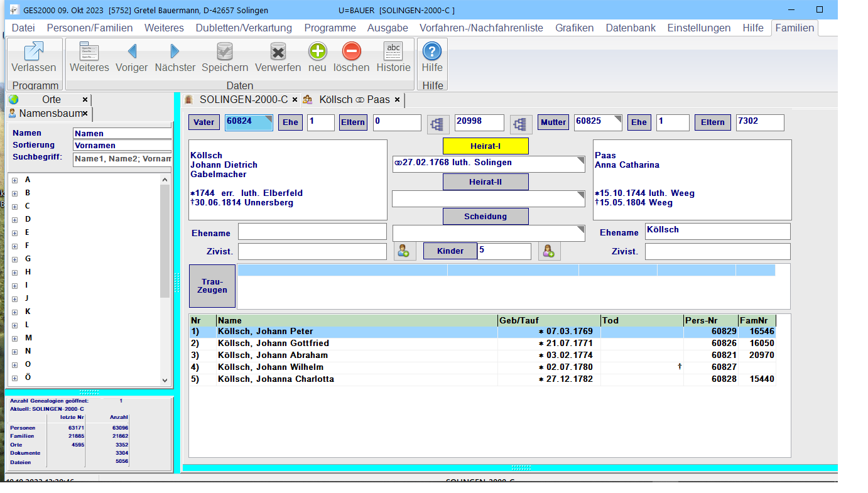
Task: Close the Namensbaum tab
Action: pos(85,114)
